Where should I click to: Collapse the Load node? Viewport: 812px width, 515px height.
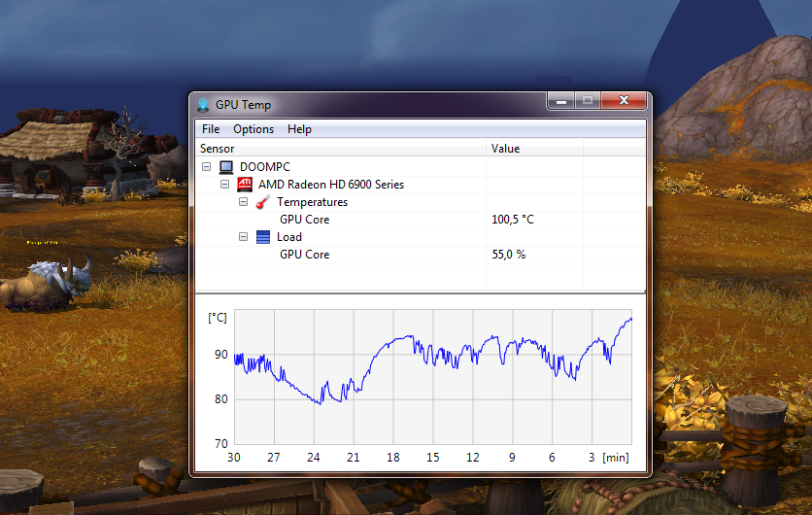[244, 237]
